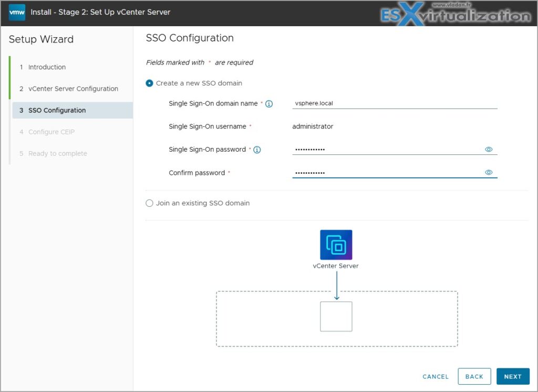This screenshot has width=538, height=392.
Task: Reveal the Single Sign-On password
Action: click(489, 149)
